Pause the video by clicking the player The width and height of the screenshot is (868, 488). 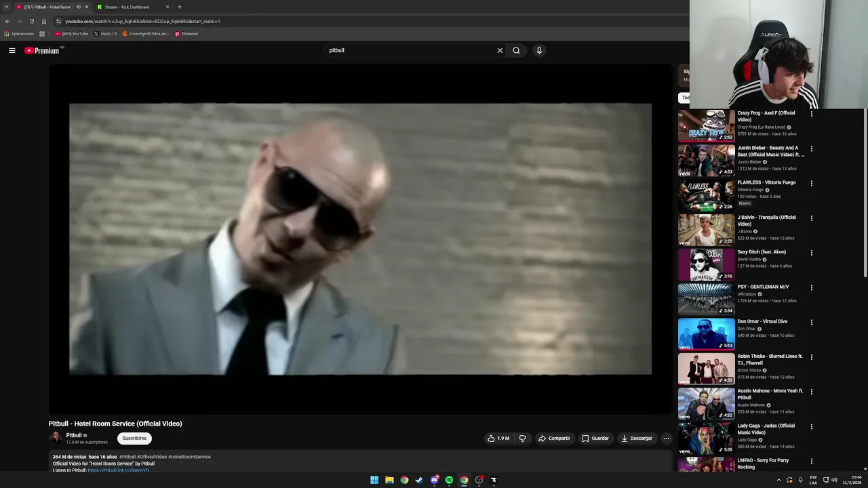click(x=360, y=239)
